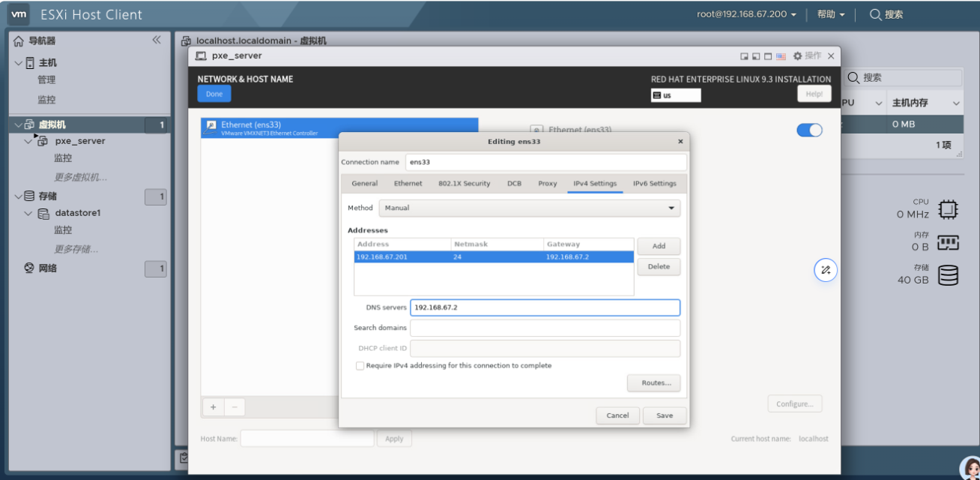
Task: Collapse the datastore1 tree node chevron
Action: [28, 214]
